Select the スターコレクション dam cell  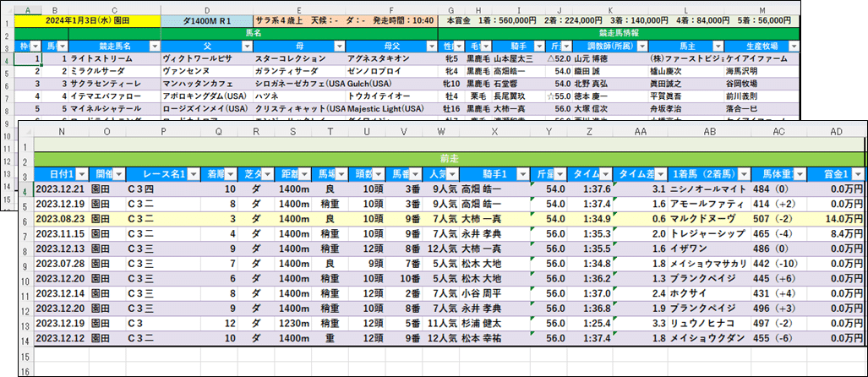[299, 58]
